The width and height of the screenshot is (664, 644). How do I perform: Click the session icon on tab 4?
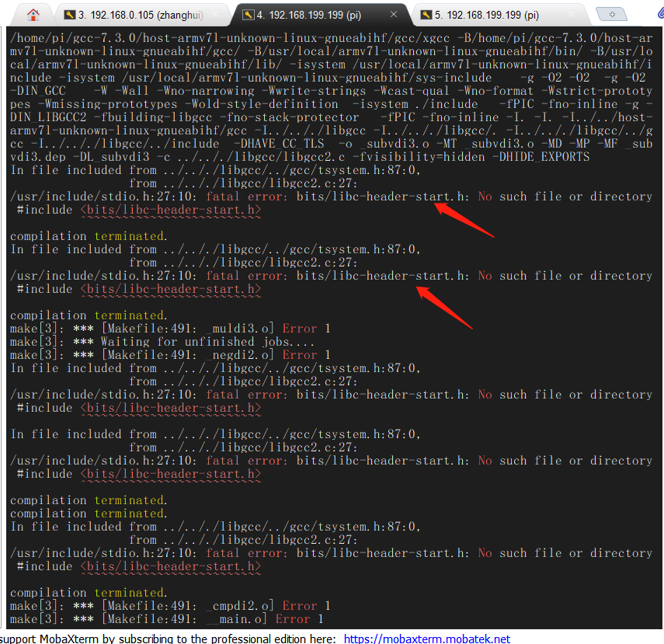coord(249,15)
